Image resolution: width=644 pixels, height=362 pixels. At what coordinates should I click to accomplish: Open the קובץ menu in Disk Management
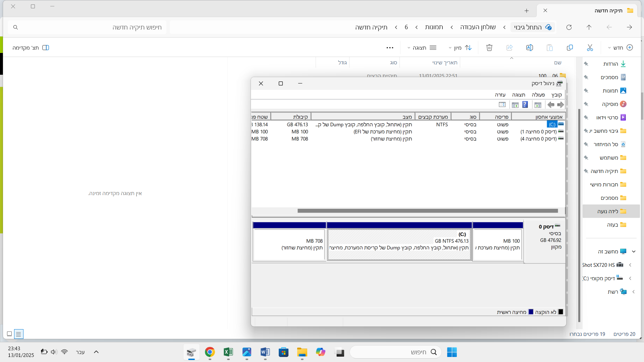(x=556, y=95)
